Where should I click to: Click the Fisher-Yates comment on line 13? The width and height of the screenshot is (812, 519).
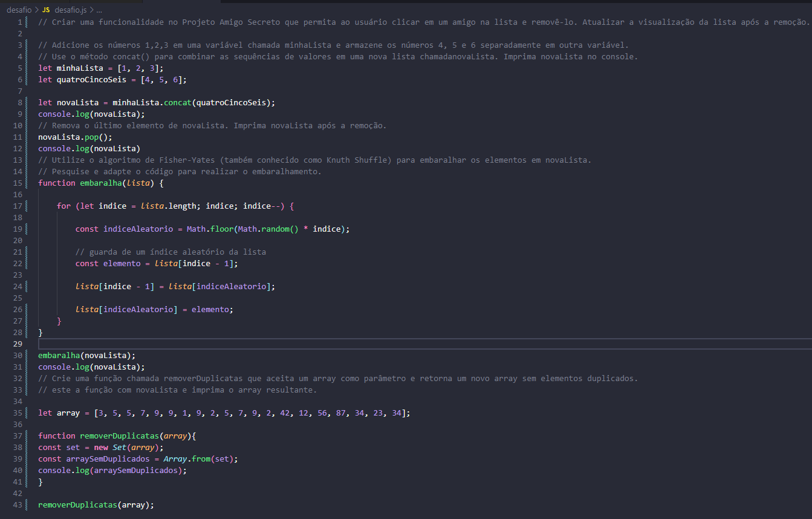pos(314,160)
